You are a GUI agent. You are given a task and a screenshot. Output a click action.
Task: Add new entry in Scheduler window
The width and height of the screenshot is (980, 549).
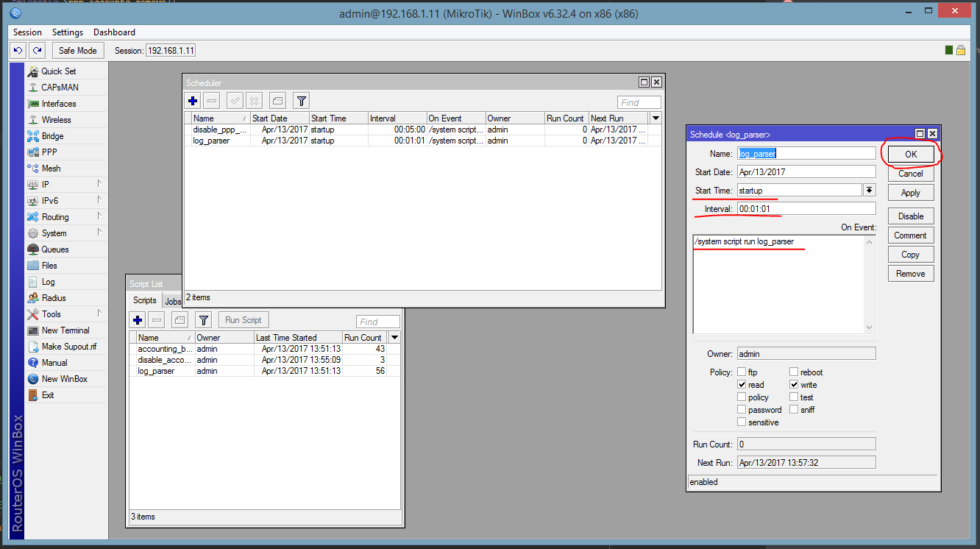tap(193, 101)
